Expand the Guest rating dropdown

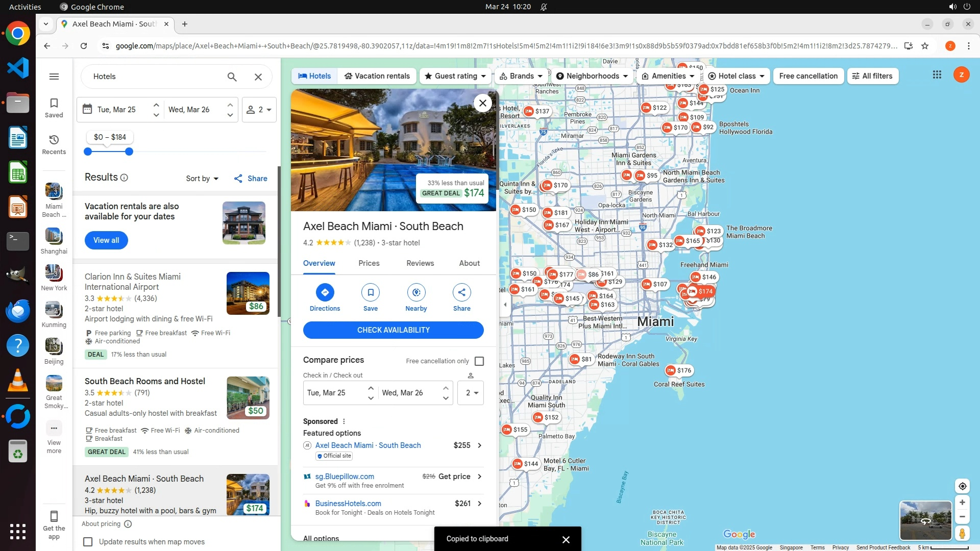tap(455, 76)
